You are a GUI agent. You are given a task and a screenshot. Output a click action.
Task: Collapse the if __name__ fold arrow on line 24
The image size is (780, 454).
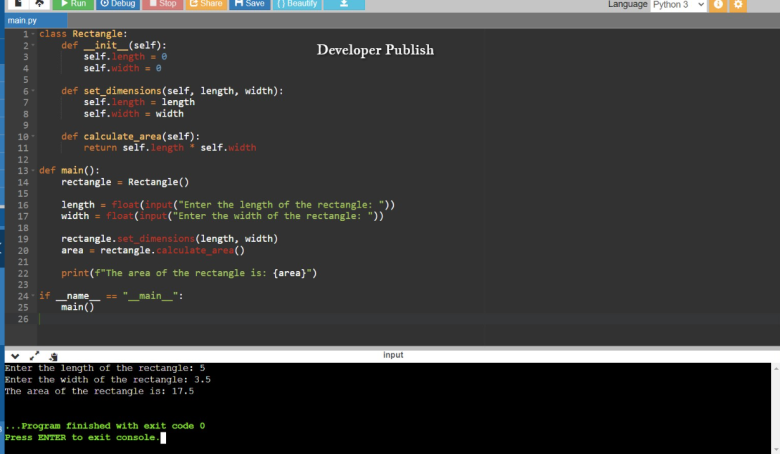(33, 296)
